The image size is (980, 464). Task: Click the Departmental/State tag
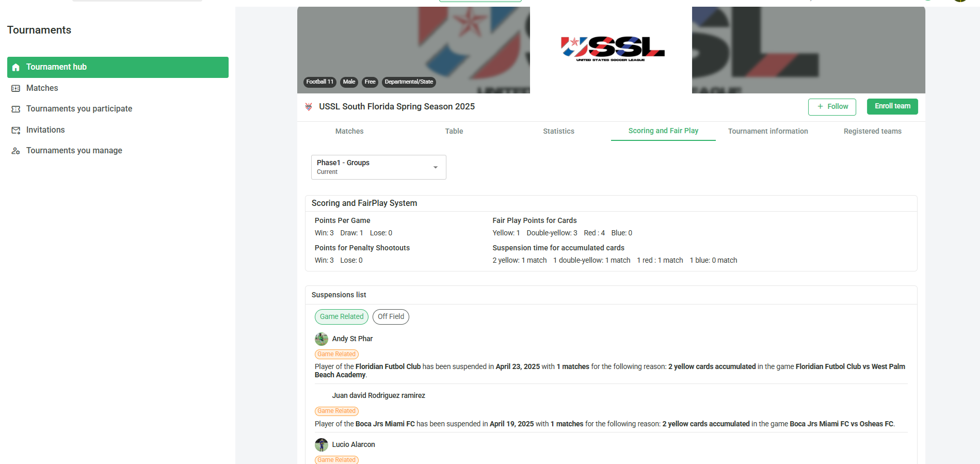(409, 82)
